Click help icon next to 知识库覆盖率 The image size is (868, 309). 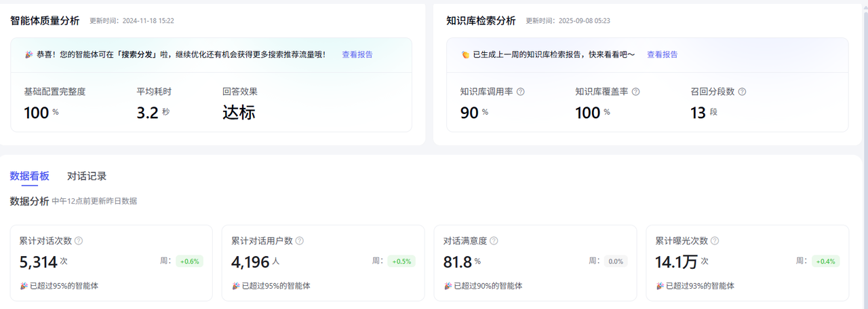636,92
